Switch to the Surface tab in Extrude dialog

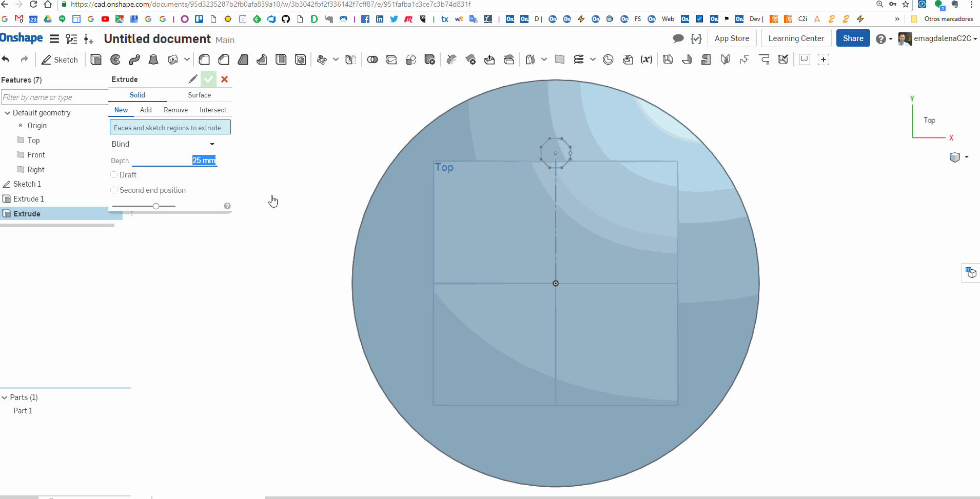point(199,95)
